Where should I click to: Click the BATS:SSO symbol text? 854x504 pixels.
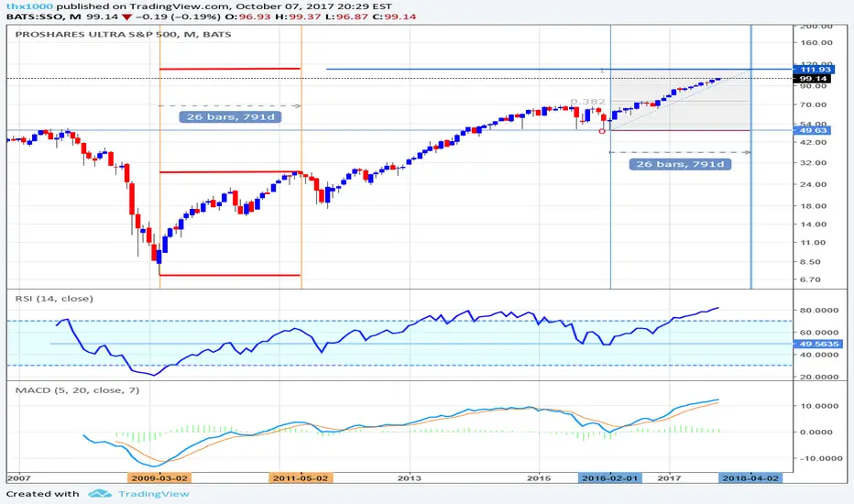click(x=35, y=16)
